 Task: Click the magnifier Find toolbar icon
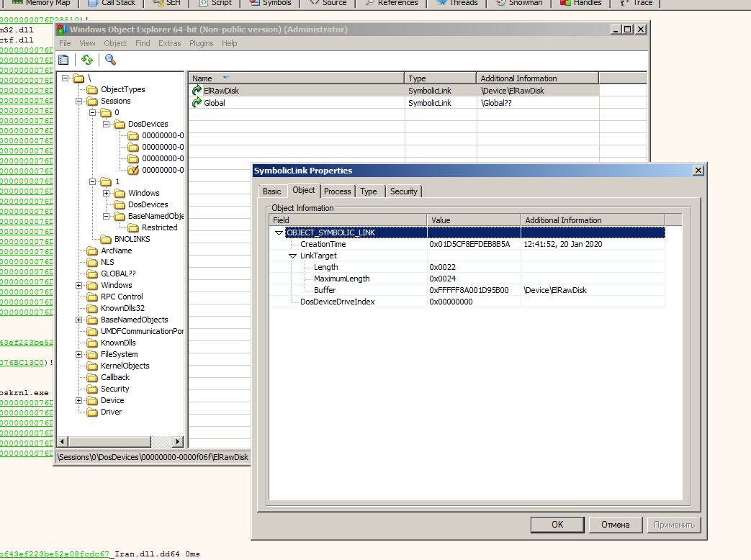pyautogui.click(x=111, y=60)
